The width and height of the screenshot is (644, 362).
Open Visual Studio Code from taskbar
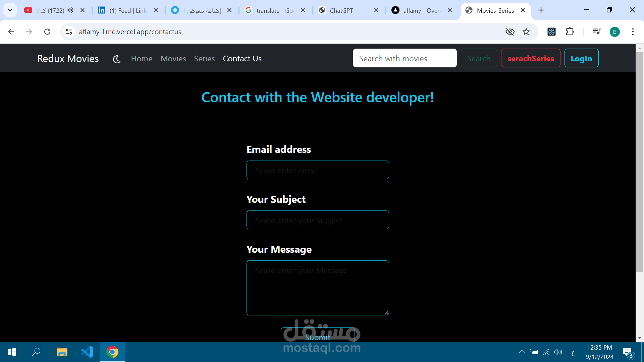pyautogui.click(x=87, y=352)
